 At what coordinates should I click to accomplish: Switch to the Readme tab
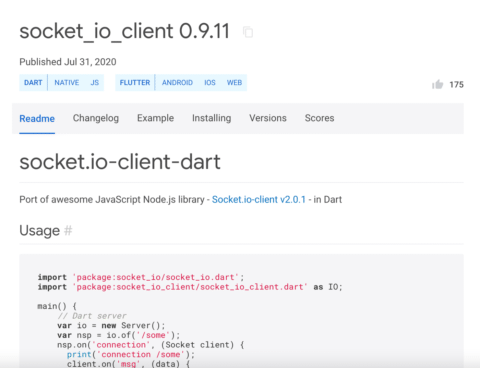tap(37, 119)
